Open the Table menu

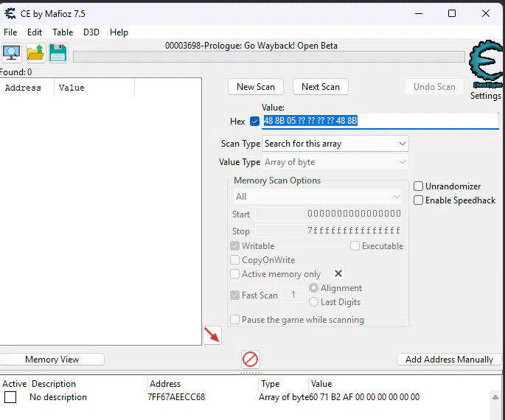(63, 32)
